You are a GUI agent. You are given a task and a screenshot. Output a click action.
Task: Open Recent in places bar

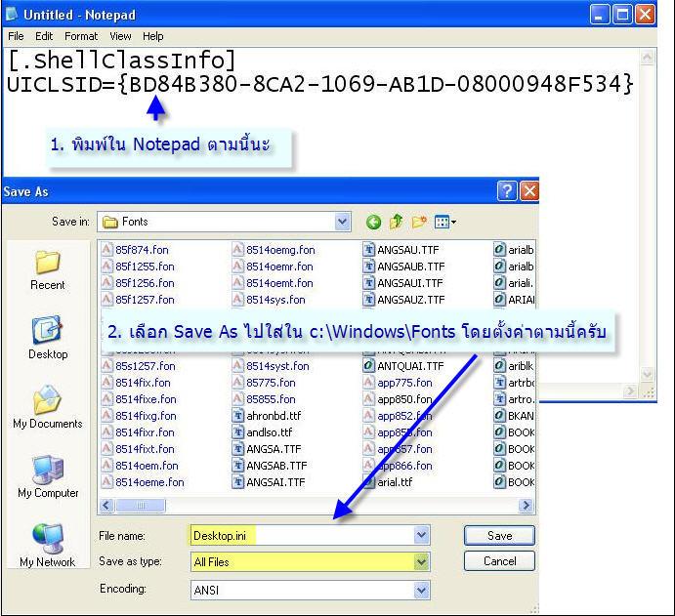(47, 270)
